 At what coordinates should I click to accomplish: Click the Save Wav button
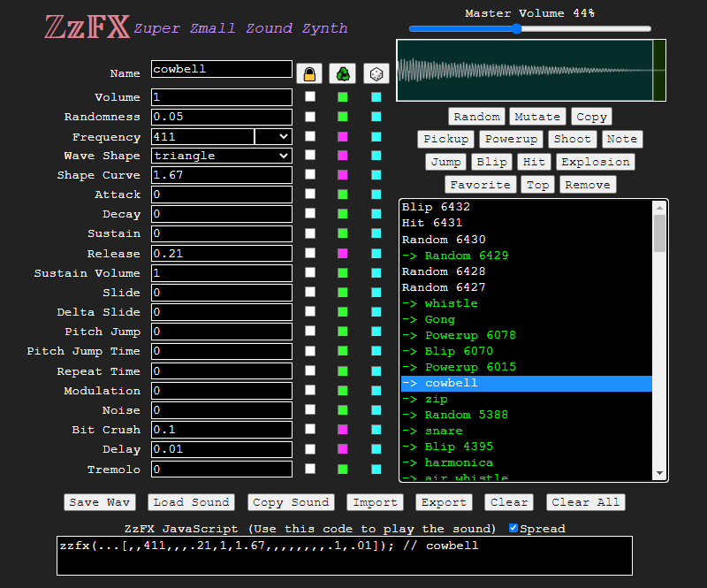coord(100,502)
